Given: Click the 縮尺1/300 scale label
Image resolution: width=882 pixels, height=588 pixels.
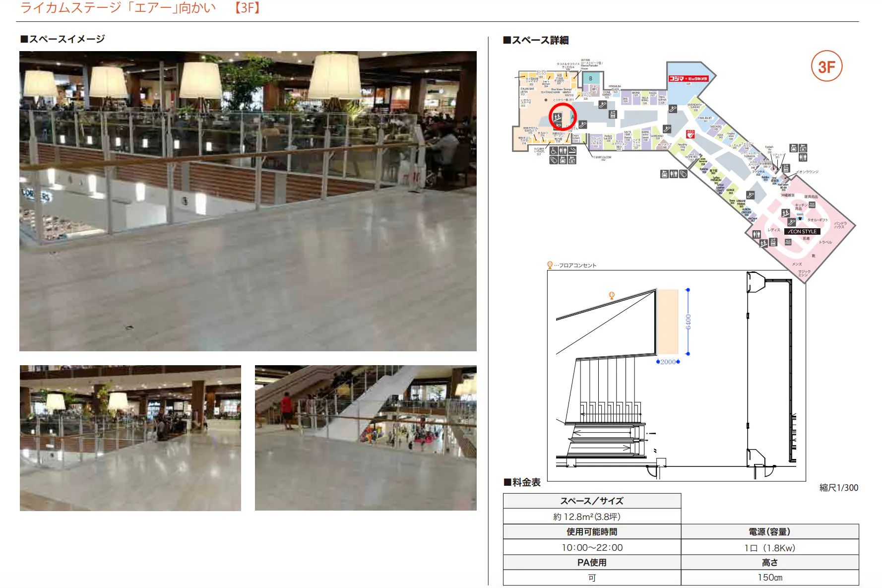Looking at the screenshot, I should coord(838,488).
